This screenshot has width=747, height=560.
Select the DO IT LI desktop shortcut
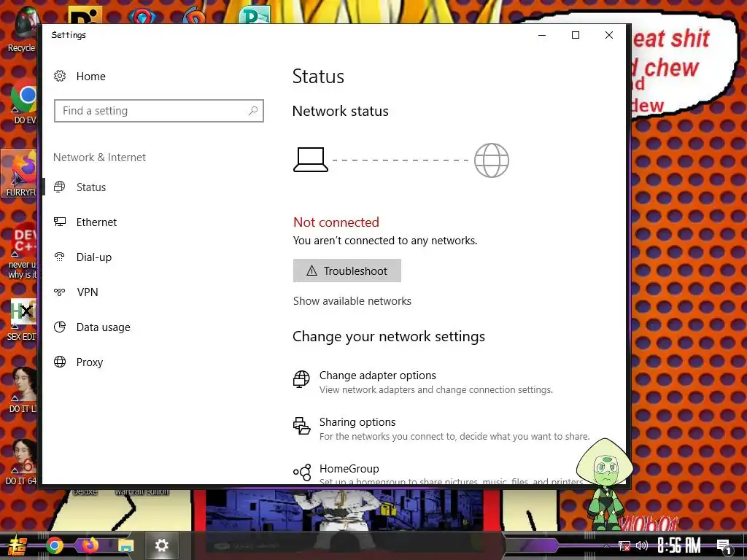click(21, 389)
